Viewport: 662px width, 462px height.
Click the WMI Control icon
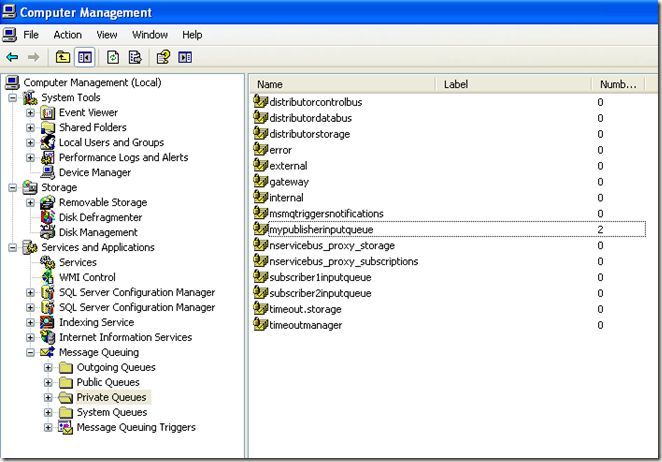coord(48,277)
